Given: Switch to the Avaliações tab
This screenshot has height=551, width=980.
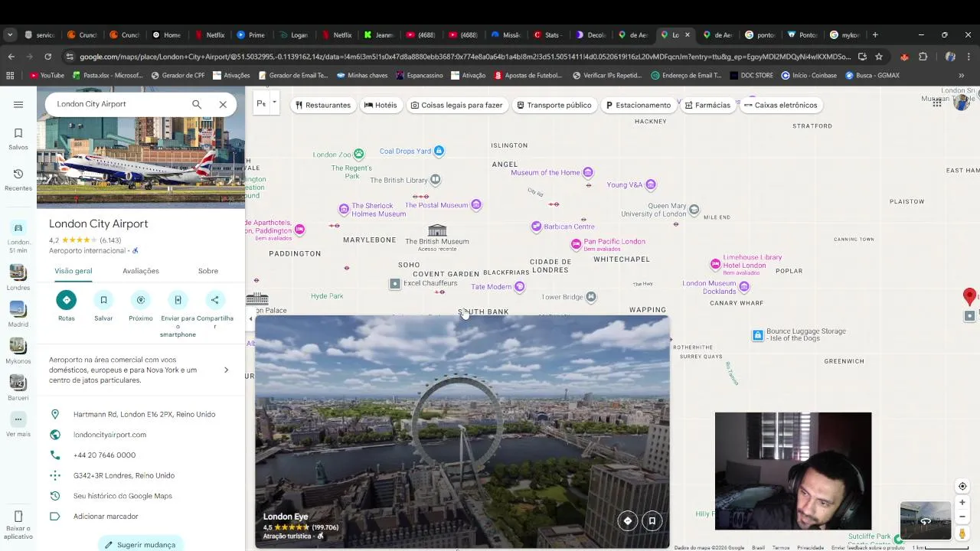Looking at the screenshot, I should [141, 271].
